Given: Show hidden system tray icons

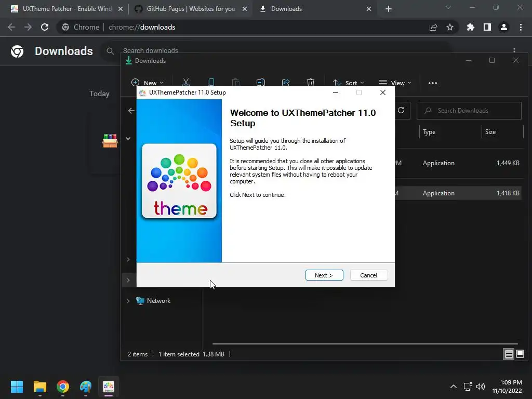Looking at the screenshot, I should 453,387.
